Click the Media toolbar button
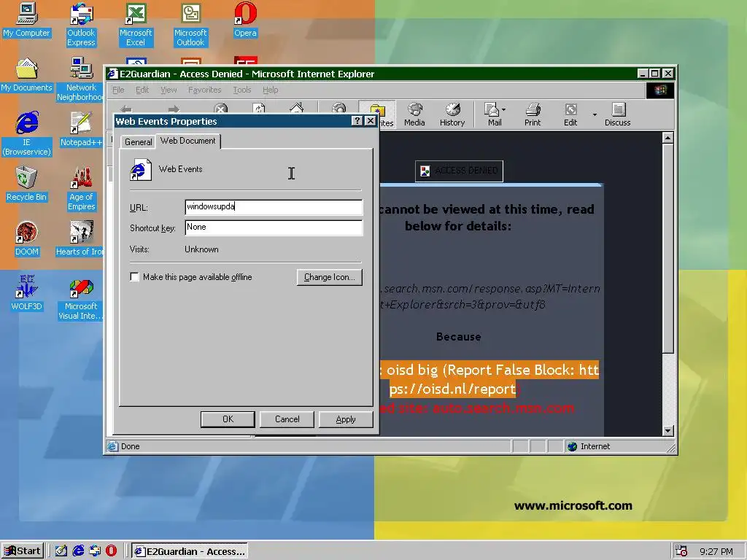 click(x=414, y=114)
